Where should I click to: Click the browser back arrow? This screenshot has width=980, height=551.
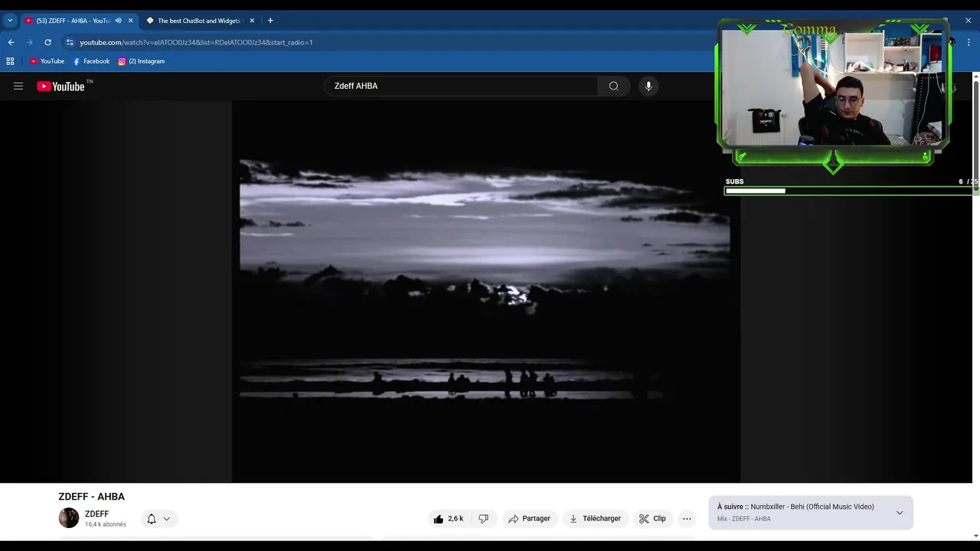pos(11,42)
